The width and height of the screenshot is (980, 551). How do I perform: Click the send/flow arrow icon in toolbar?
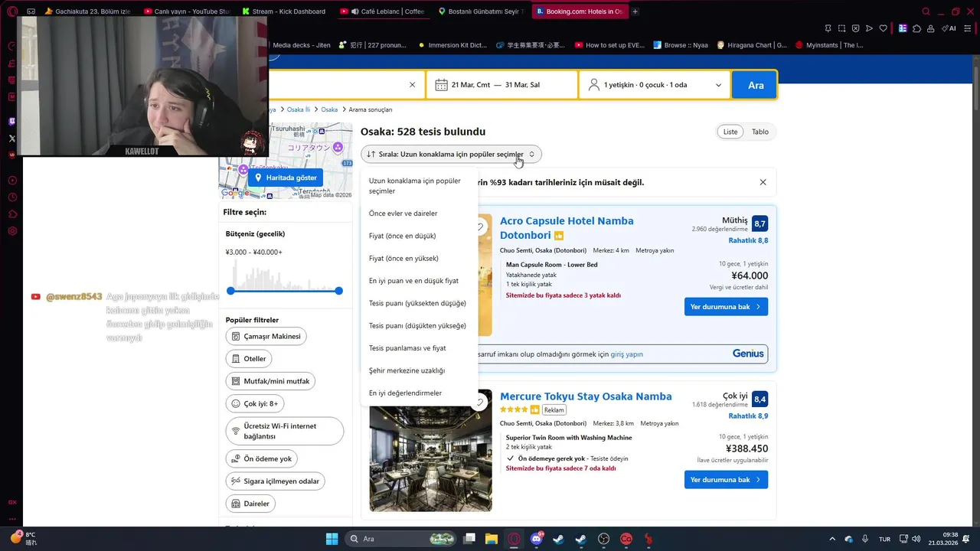click(x=869, y=28)
